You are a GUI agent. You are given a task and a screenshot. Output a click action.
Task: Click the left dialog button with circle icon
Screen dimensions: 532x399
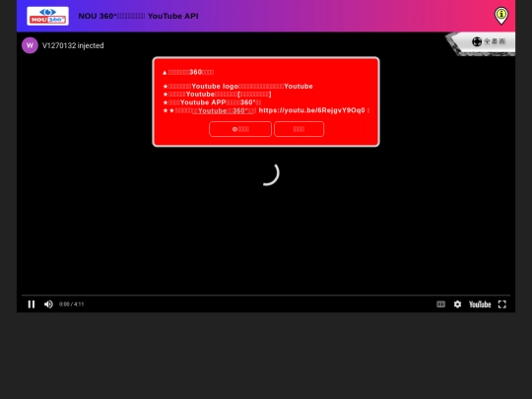tap(240, 129)
